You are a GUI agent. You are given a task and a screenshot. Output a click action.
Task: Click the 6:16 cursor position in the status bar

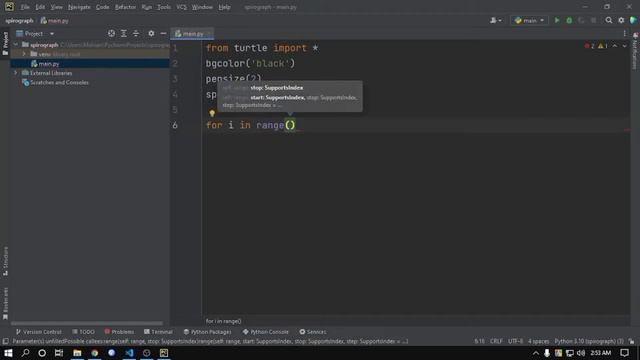tap(479, 341)
